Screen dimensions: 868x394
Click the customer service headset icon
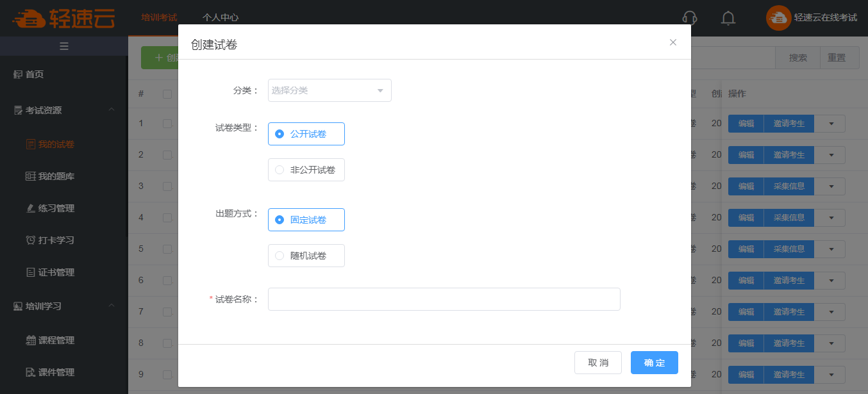tap(690, 18)
